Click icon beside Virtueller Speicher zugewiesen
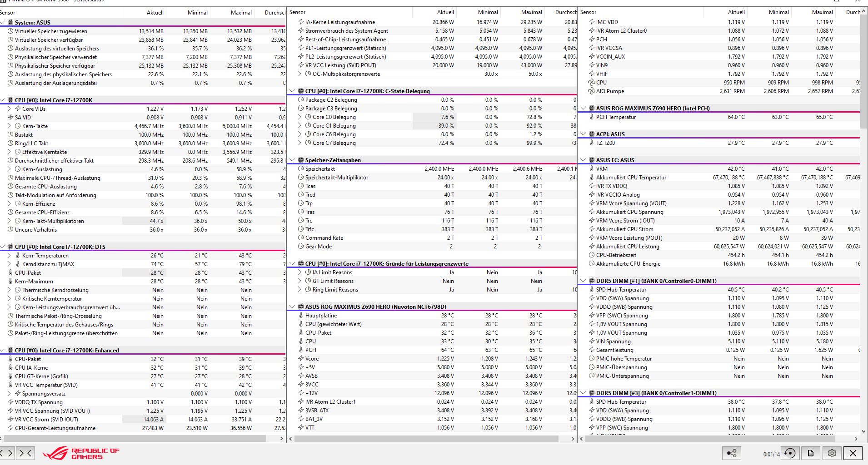 (10, 31)
